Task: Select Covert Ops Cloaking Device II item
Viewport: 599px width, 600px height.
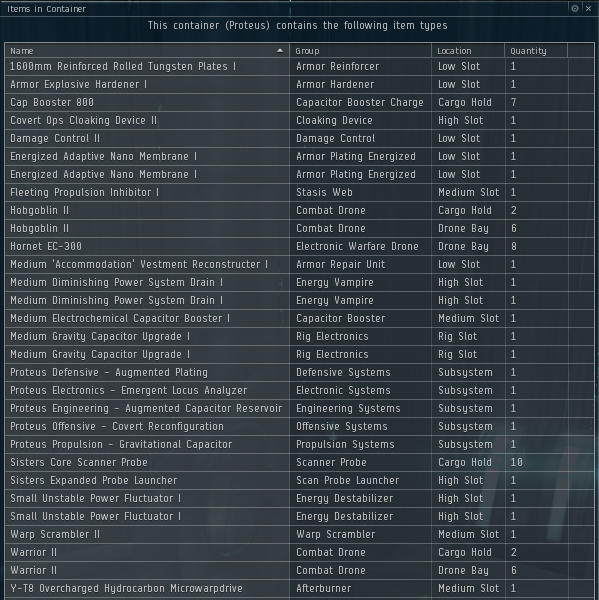Action: pyautogui.click(x=299, y=121)
